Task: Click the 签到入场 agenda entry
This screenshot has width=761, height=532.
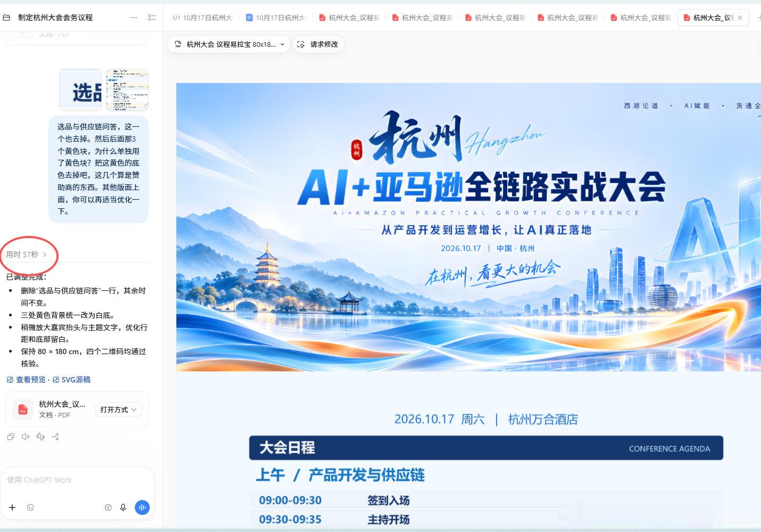Action: coord(388,501)
